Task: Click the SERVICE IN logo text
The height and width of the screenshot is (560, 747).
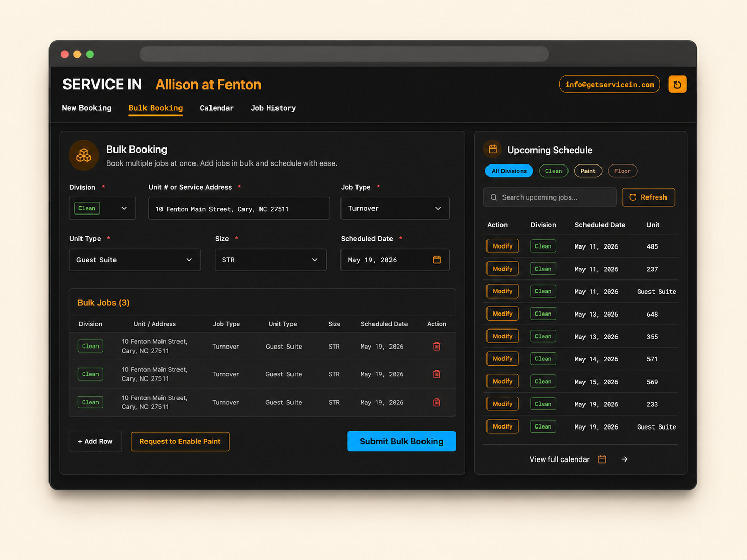Action: pyautogui.click(x=102, y=84)
